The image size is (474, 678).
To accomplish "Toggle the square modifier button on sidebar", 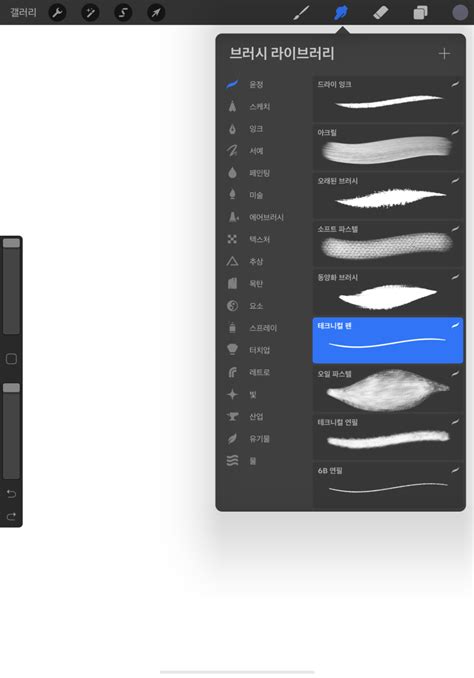I will tap(11, 359).
